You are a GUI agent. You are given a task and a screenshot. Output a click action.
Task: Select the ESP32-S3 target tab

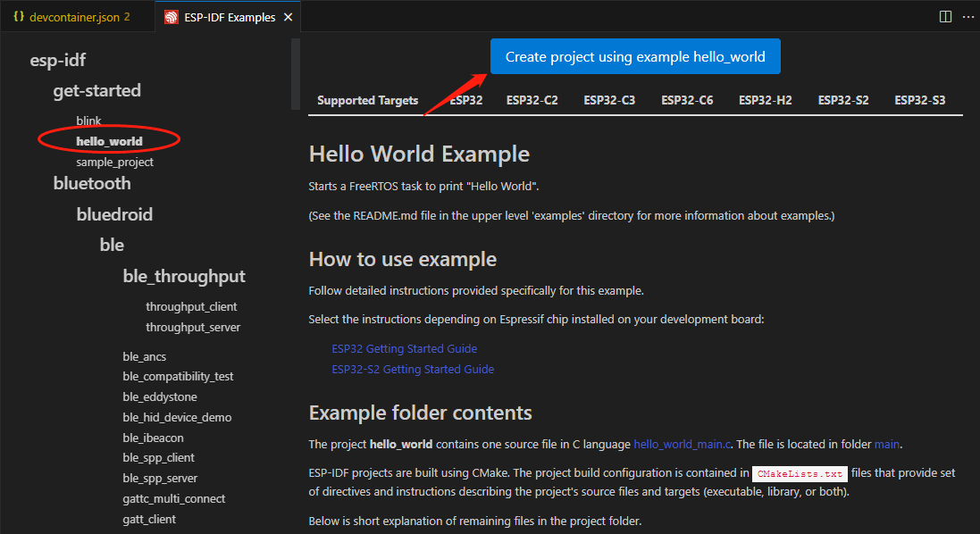pos(919,100)
